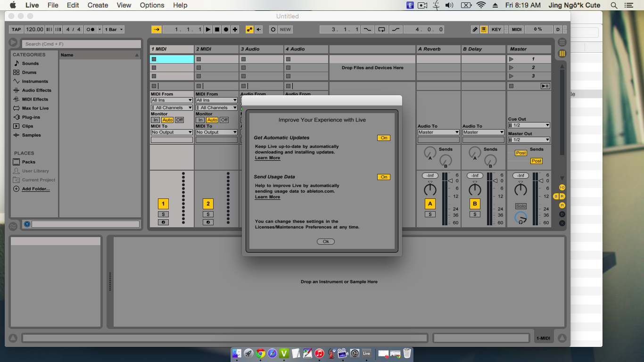Open track 1 MIDI To No Output dropdown
644x362 pixels.
click(x=172, y=132)
